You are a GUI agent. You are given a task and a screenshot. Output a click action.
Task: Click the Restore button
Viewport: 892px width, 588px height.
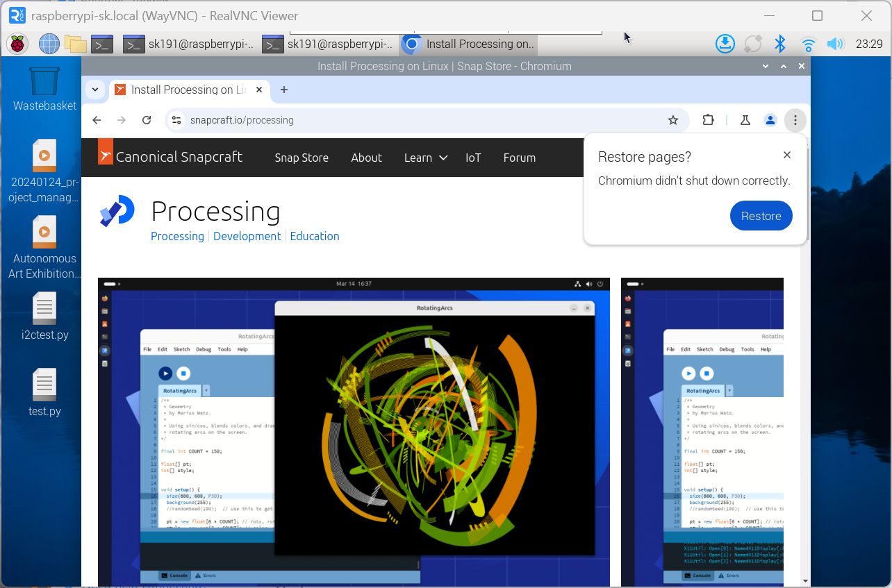pos(761,216)
